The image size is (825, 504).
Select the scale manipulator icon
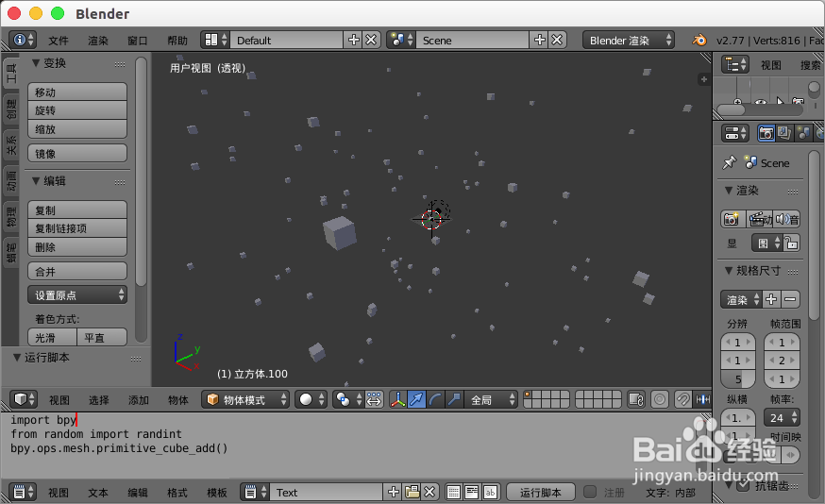click(x=454, y=400)
